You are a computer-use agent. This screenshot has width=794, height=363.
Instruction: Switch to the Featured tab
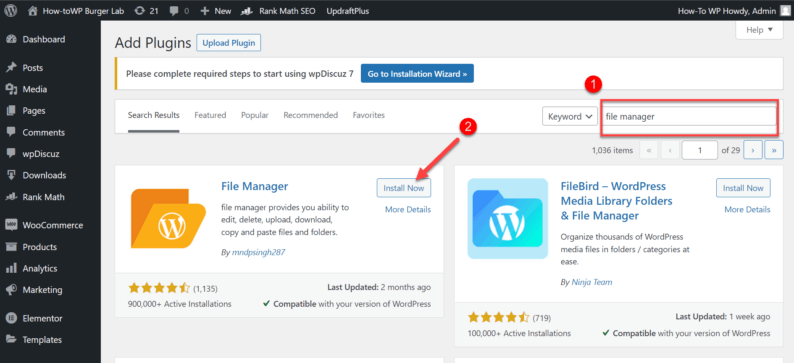210,115
